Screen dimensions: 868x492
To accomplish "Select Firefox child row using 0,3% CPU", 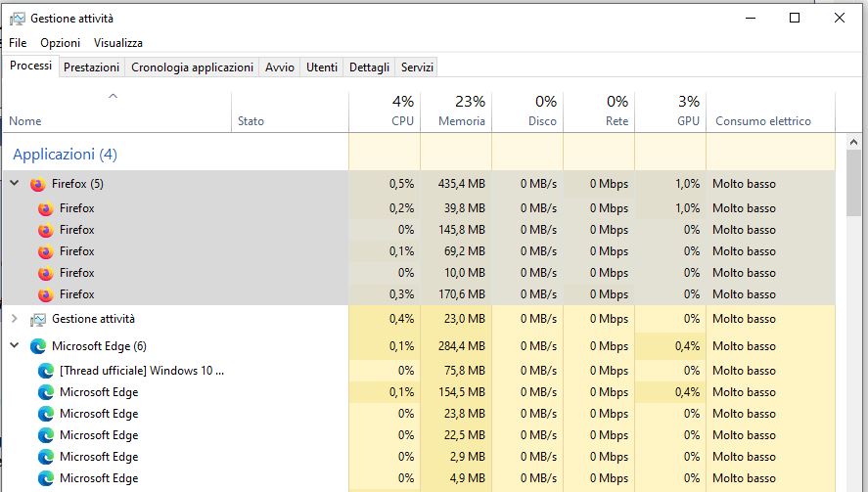I will [419, 294].
